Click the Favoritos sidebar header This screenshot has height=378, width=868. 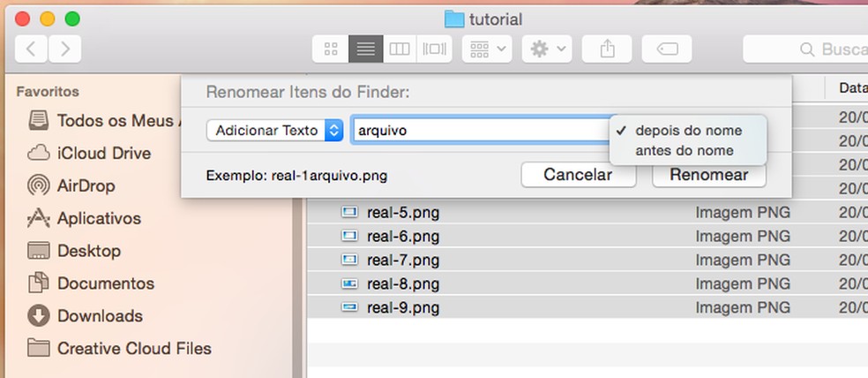48,92
